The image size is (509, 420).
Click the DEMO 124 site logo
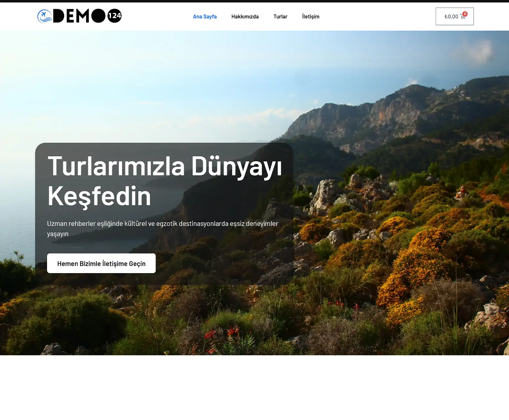(79, 16)
